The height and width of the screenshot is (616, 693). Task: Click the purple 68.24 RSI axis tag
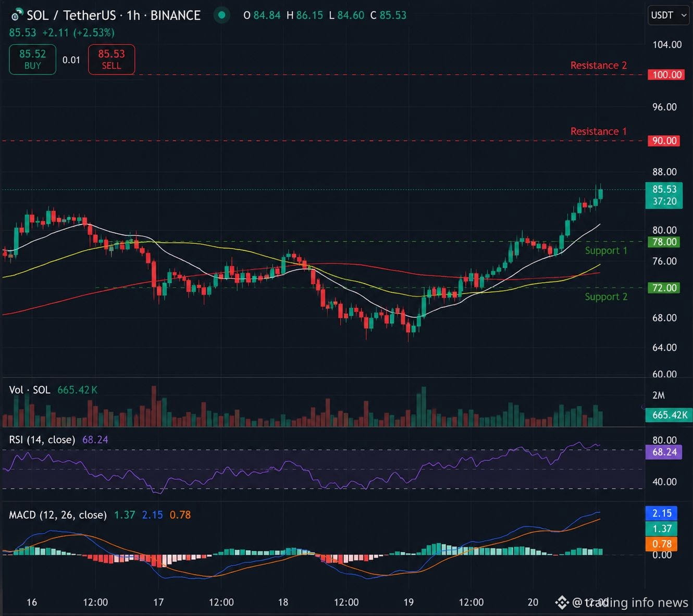click(664, 452)
